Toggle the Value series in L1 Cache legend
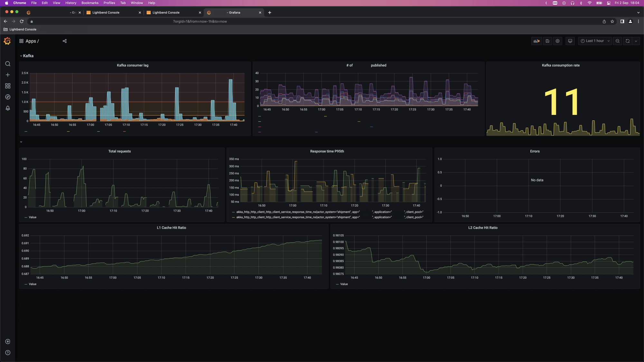 33,284
